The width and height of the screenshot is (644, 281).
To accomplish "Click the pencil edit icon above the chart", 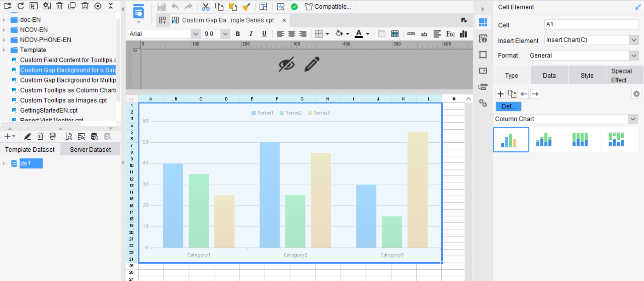I will coord(312,64).
